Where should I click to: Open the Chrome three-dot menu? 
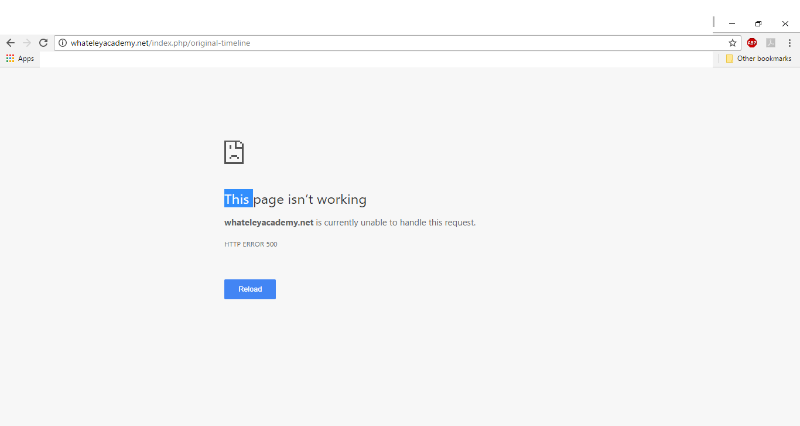pos(789,43)
